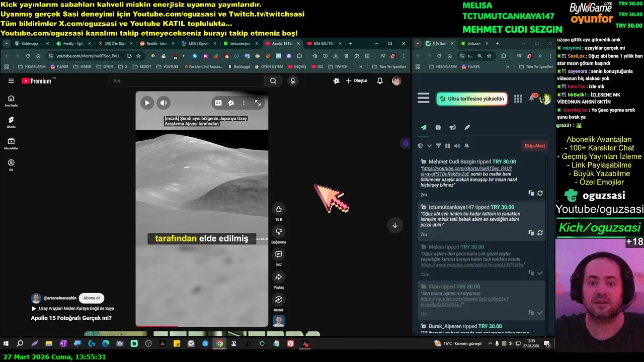Toggle the alert bell in the activity toolbar
Viewport: 644px width, 362px height.
pyautogui.click(x=466, y=146)
